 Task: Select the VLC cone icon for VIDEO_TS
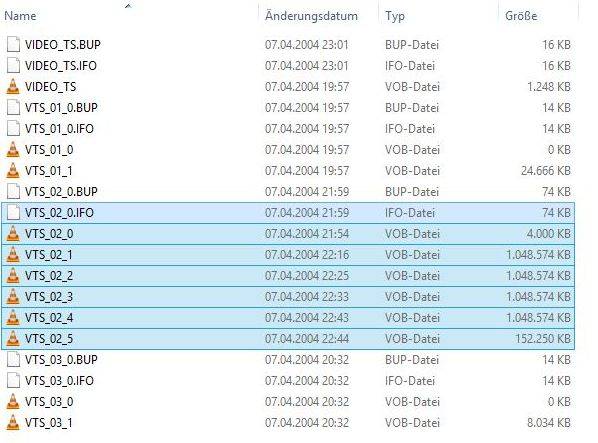click(13, 87)
